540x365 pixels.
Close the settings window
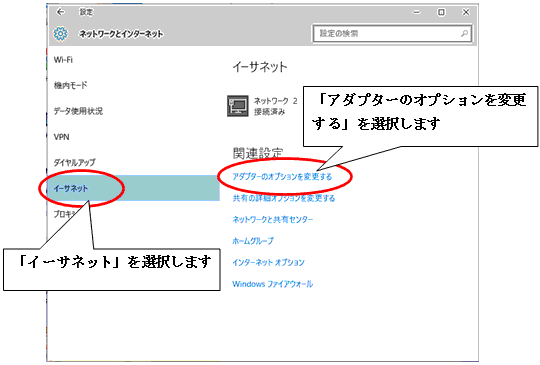point(466,12)
